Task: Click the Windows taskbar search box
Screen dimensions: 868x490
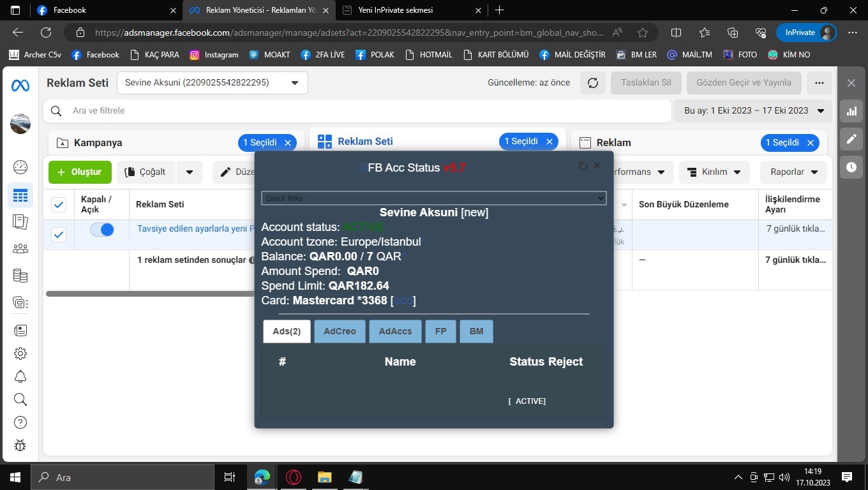Action: click(123, 477)
